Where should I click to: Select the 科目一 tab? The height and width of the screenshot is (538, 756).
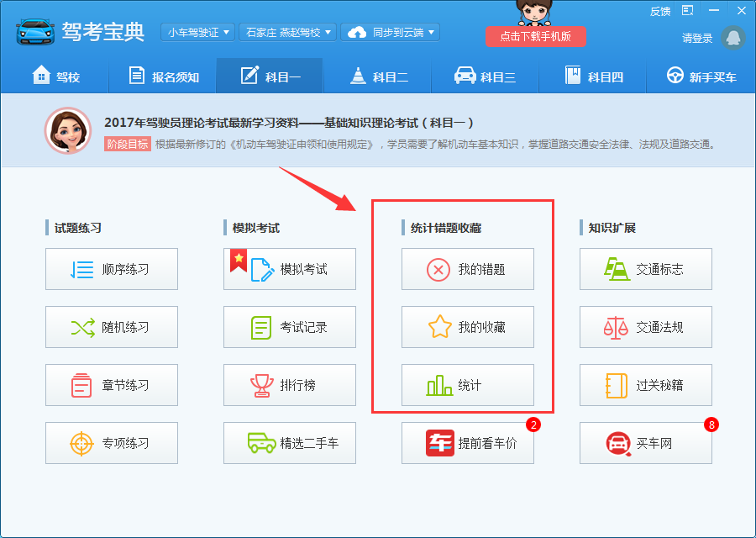coord(270,76)
